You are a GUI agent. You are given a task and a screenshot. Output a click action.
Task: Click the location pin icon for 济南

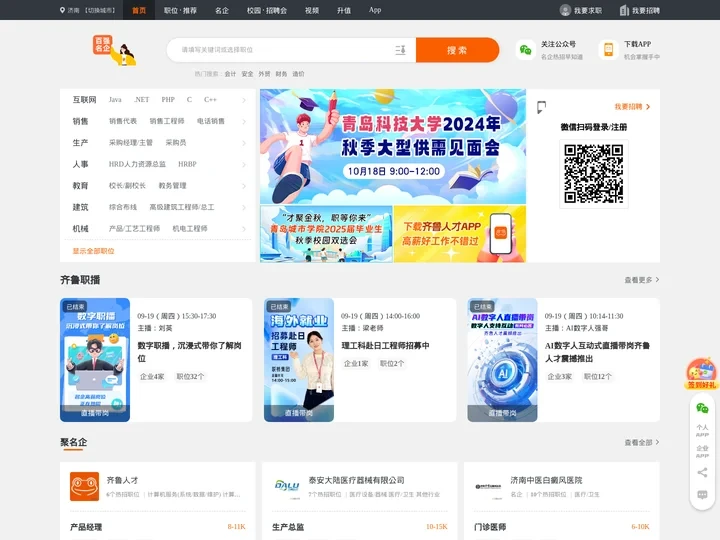tap(62, 10)
